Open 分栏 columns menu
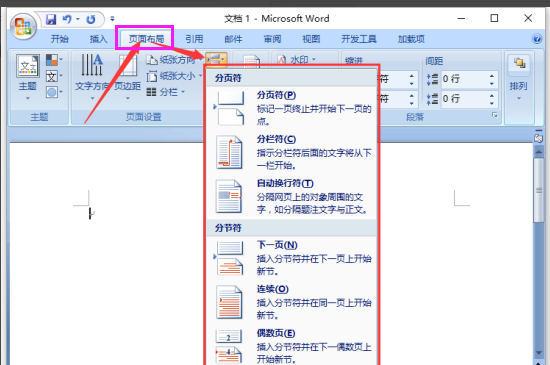The image size is (550, 365). [x=166, y=92]
